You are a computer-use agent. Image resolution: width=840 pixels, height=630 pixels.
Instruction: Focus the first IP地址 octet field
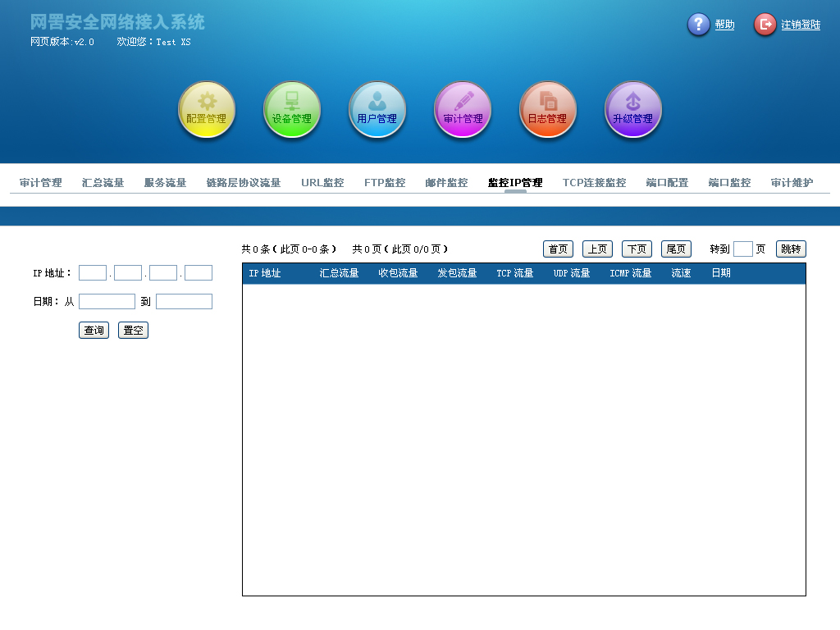[x=93, y=273]
